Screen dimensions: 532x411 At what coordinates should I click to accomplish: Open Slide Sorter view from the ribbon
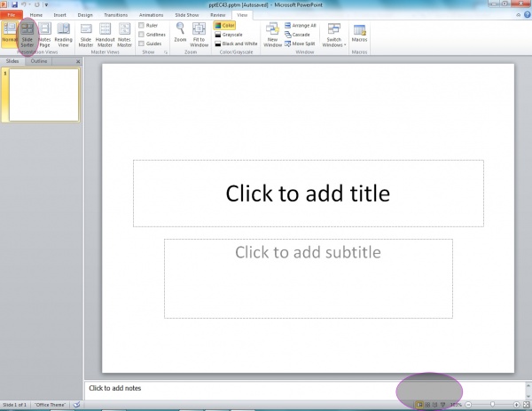point(27,35)
